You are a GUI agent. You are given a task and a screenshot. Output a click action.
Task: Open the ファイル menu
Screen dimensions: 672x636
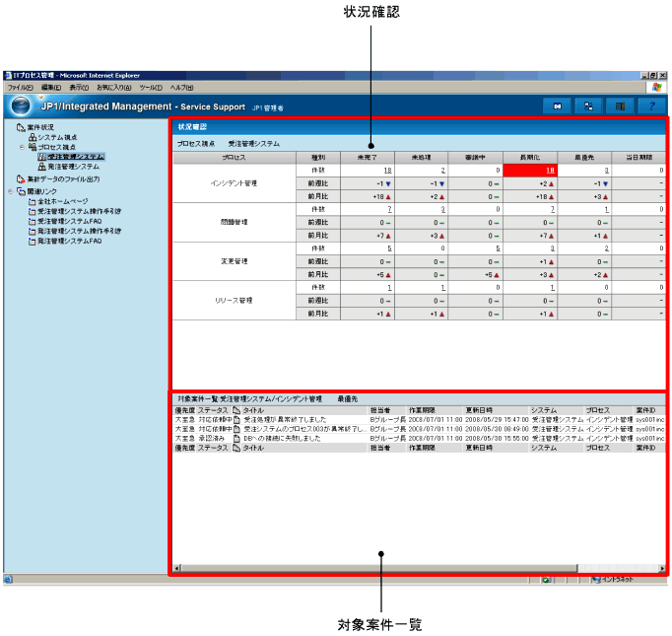click(20, 87)
